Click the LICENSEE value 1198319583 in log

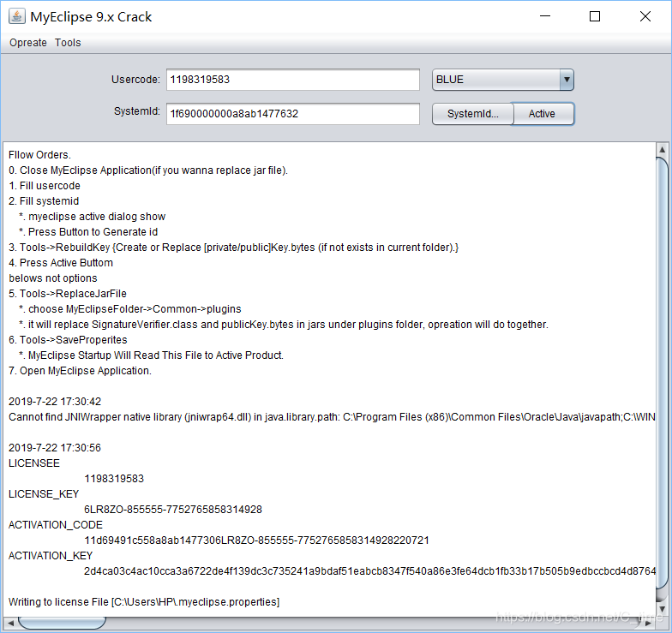[x=114, y=478]
